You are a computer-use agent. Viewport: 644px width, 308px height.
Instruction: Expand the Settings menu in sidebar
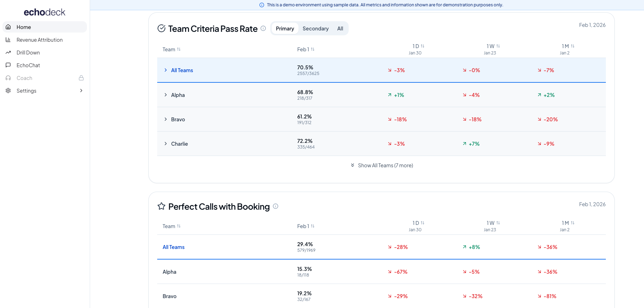point(81,91)
